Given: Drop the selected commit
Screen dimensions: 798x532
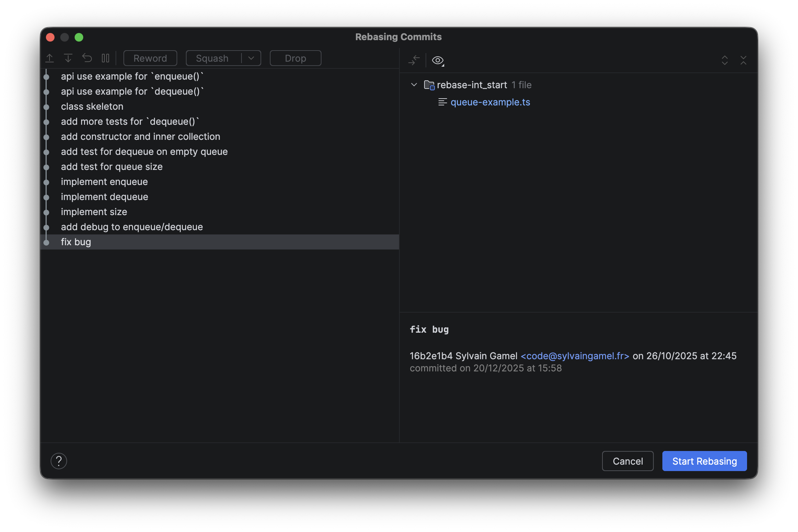Looking at the screenshot, I should click(x=295, y=58).
